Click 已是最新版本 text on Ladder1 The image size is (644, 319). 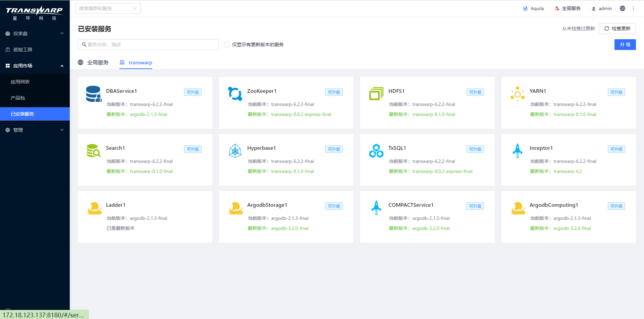pos(121,228)
